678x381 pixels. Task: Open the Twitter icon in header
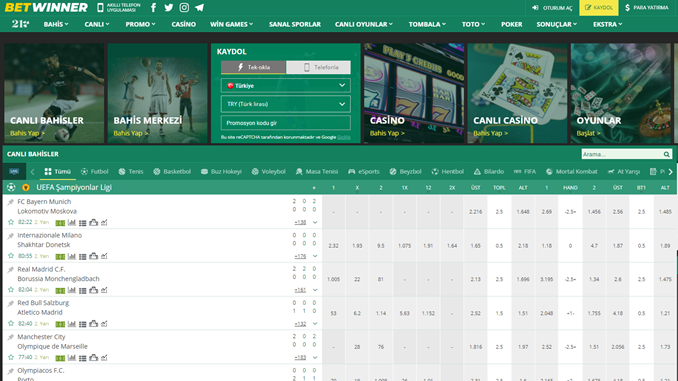(x=169, y=7)
